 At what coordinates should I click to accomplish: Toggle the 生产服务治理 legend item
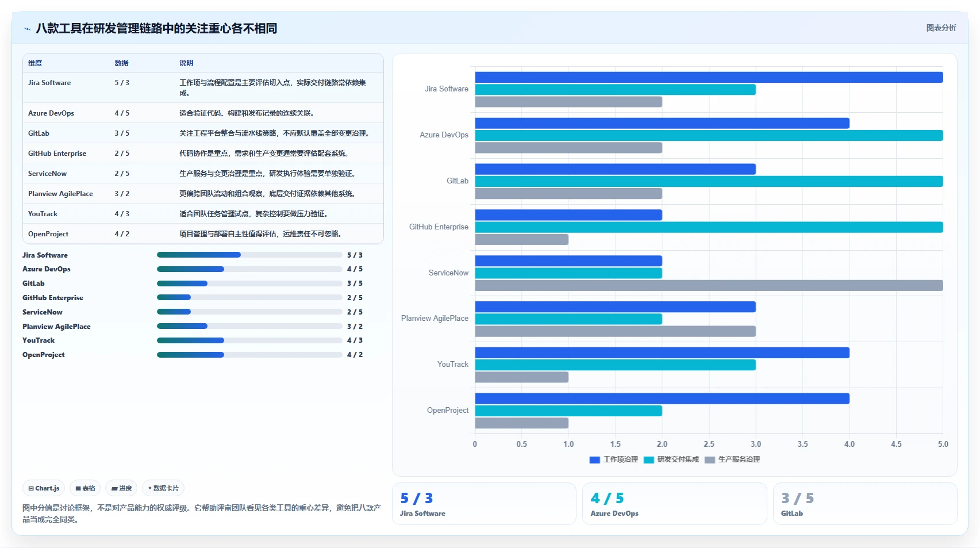(732, 459)
